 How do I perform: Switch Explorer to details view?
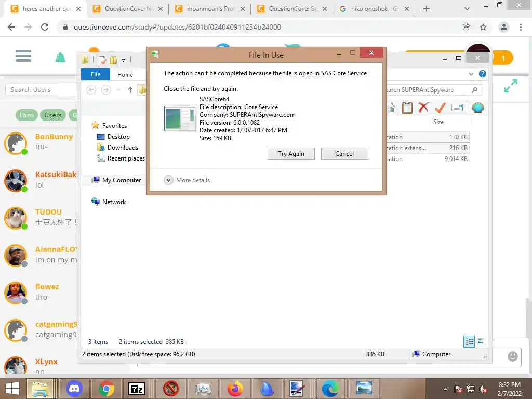[469, 342]
